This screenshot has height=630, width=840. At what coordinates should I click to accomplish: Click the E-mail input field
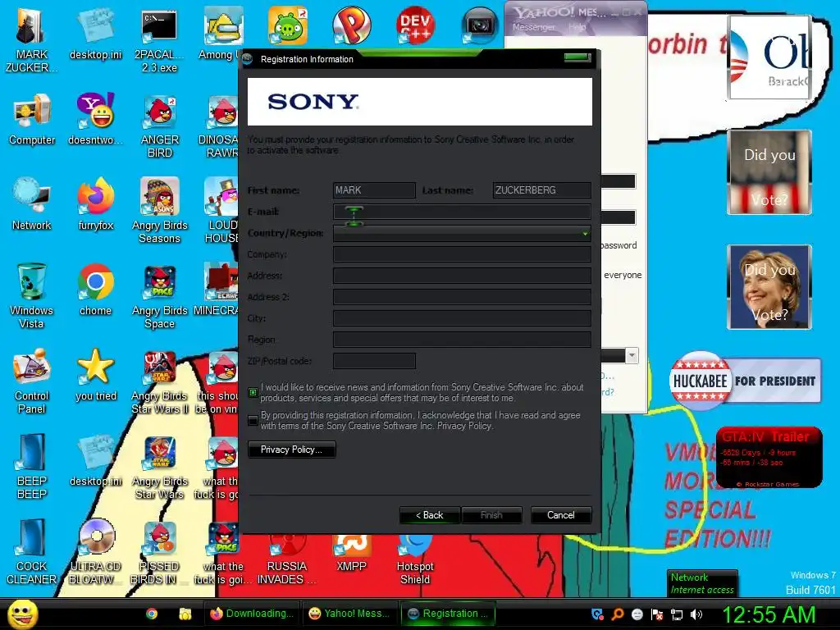click(462, 212)
